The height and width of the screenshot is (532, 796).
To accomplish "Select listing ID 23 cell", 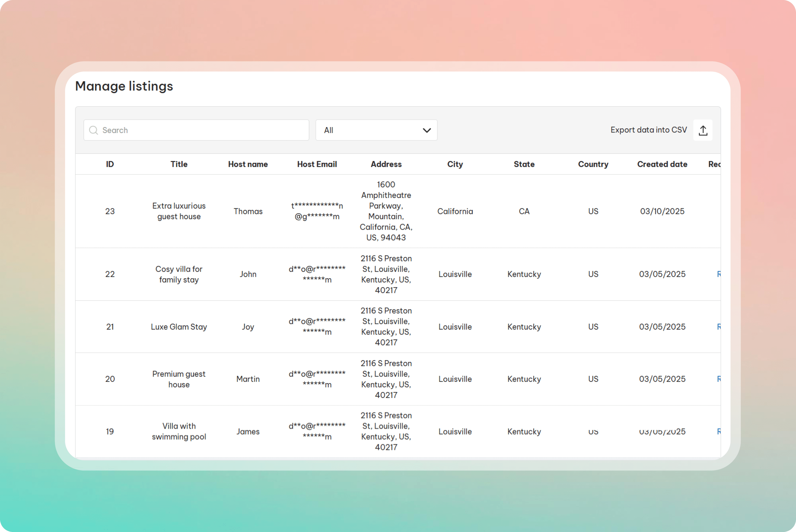I will pos(110,211).
